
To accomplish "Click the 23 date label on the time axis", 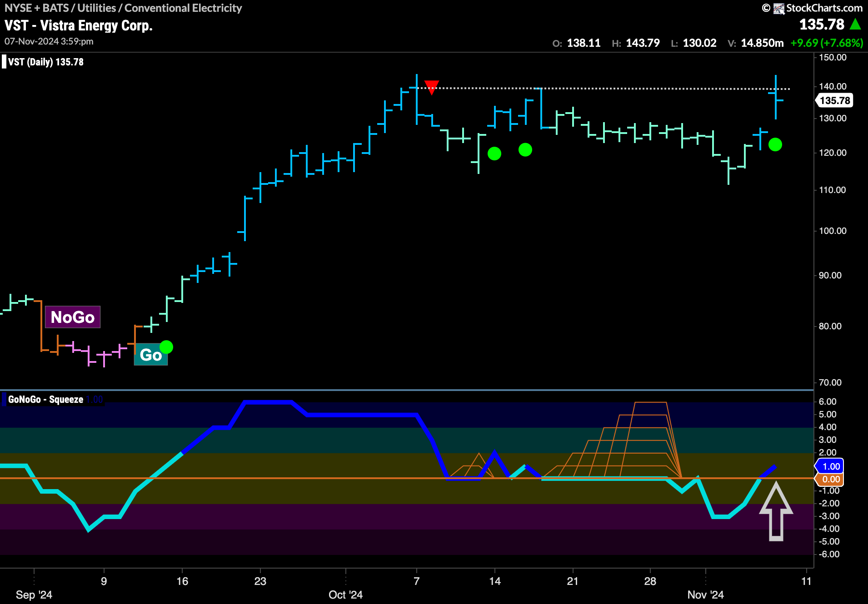I will click(x=260, y=581).
